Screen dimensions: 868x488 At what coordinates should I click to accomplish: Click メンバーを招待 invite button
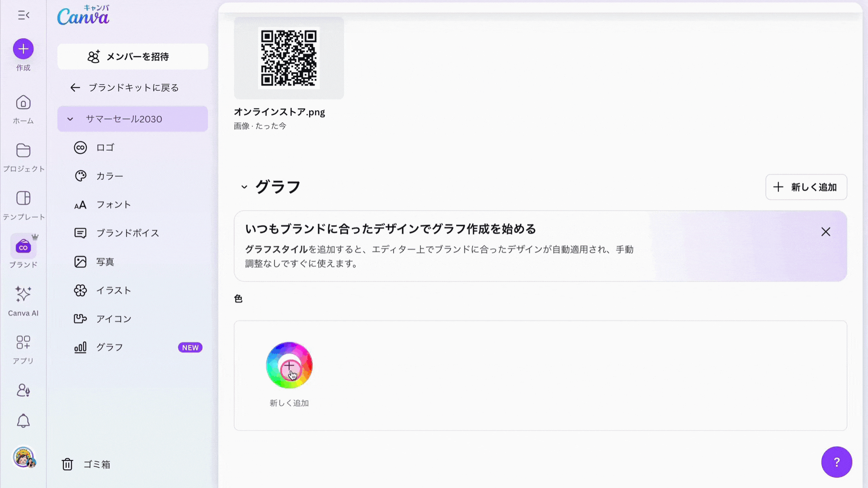[132, 57]
